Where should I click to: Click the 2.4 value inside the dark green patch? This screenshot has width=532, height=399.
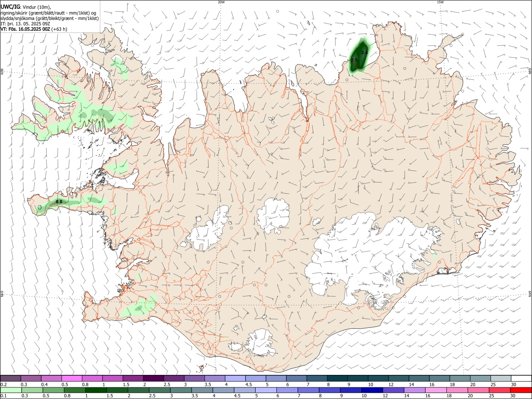(365, 52)
